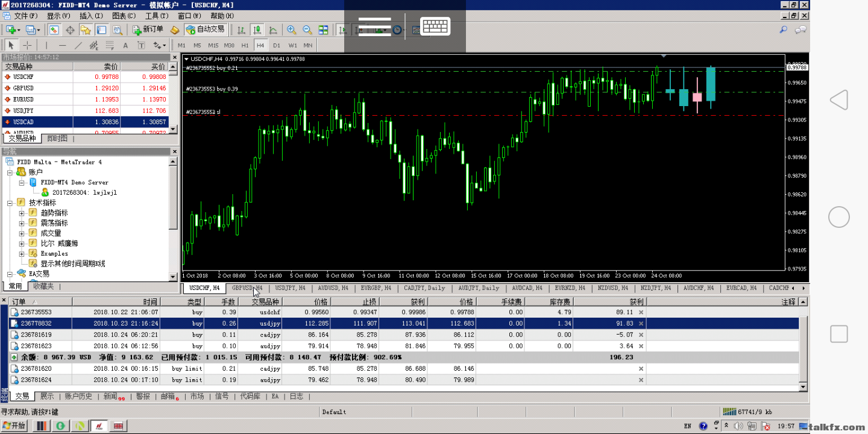Screen dimensions: 868x434
Task: Collapse the 技术指标 tree node
Action: [10, 203]
